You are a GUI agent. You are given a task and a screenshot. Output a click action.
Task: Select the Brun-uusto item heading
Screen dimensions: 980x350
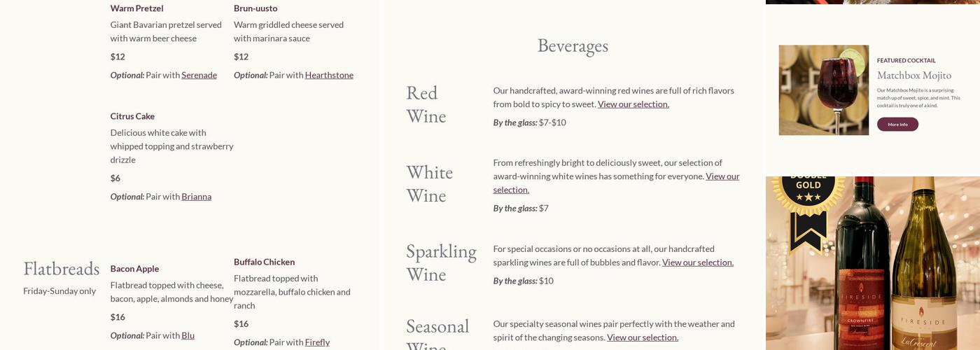tap(255, 8)
